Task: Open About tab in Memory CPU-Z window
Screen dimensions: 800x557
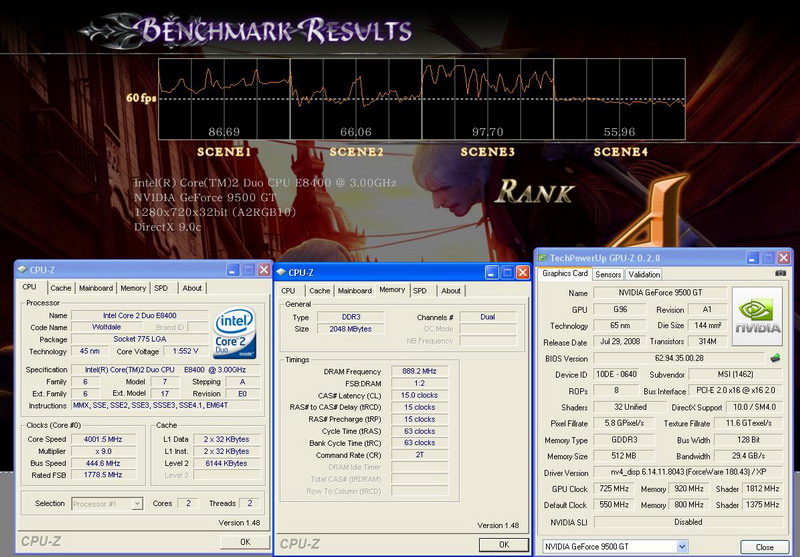Action: pyautogui.click(x=451, y=291)
